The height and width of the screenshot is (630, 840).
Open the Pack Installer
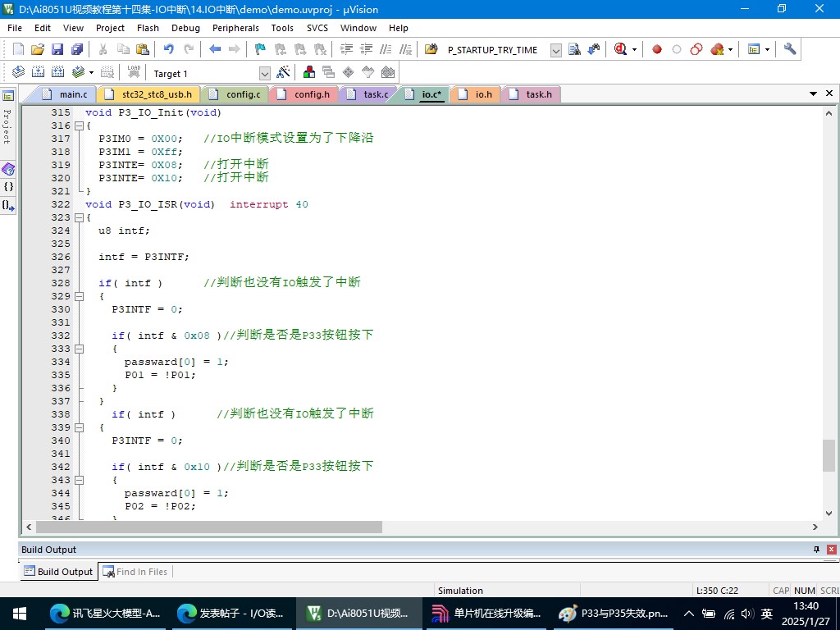(x=388, y=72)
